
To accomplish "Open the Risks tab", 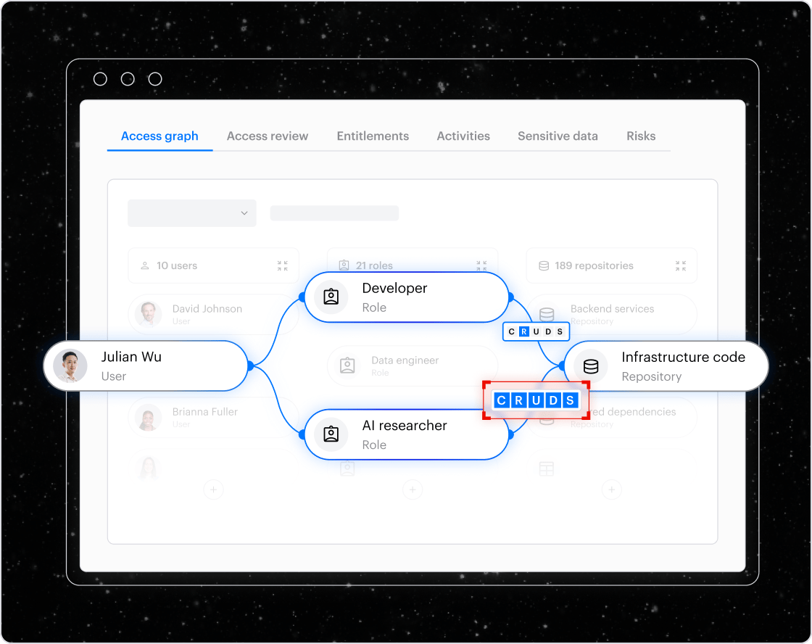I will (641, 136).
